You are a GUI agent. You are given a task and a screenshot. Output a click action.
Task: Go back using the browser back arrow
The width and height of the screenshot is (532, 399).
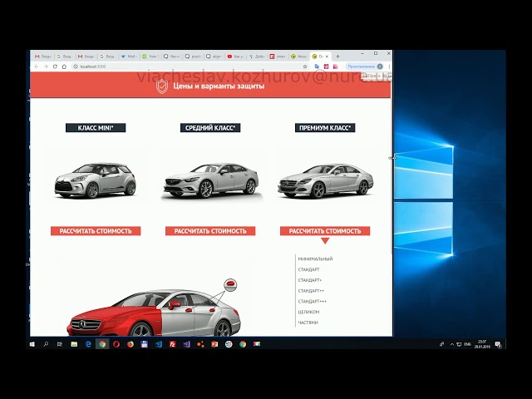pyautogui.click(x=37, y=66)
